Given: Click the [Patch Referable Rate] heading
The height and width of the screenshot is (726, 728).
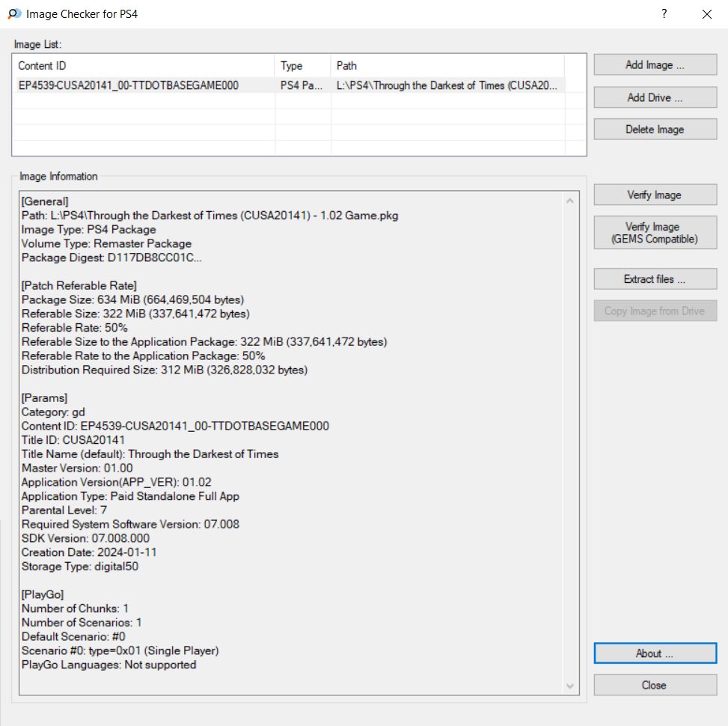Looking at the screenshot, I should coord(79,286).
